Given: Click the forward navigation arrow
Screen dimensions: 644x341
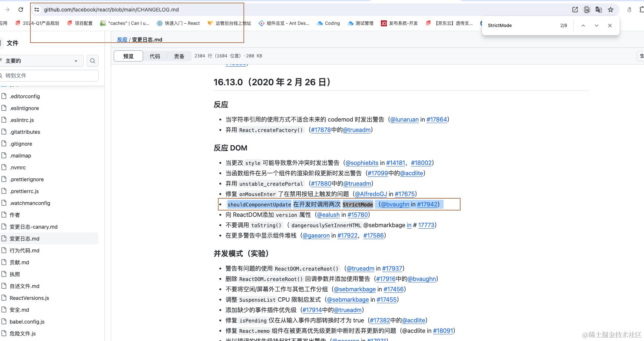Looking at the screenshot, I should (7, 10).
